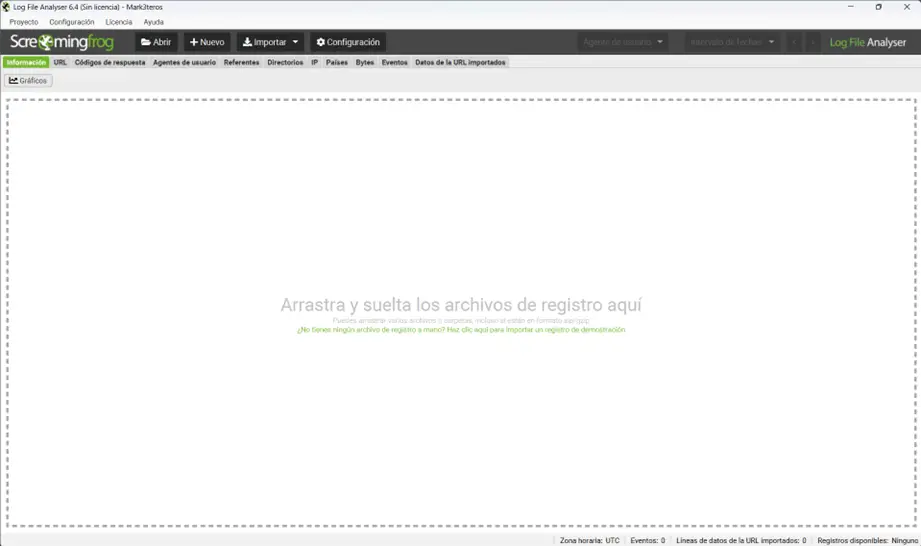Open the Proyecto menu
Screen dimensions: 921x546
[x=23, y=22]
